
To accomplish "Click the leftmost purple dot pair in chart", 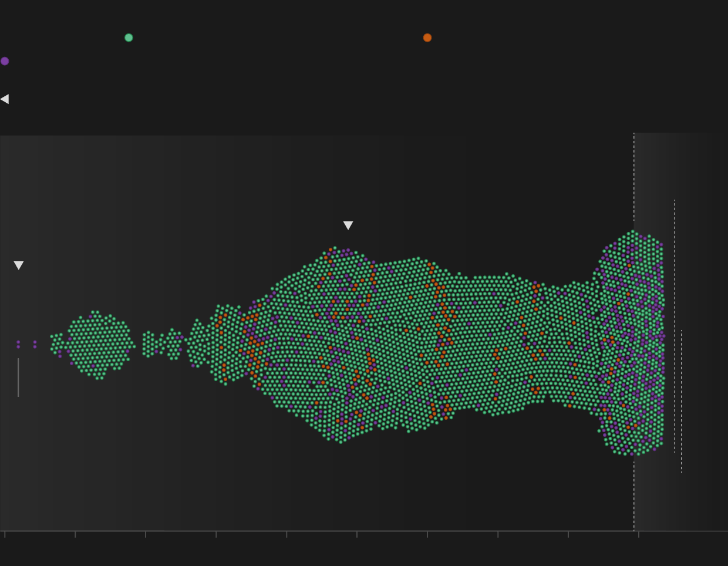I will point(18,344).
